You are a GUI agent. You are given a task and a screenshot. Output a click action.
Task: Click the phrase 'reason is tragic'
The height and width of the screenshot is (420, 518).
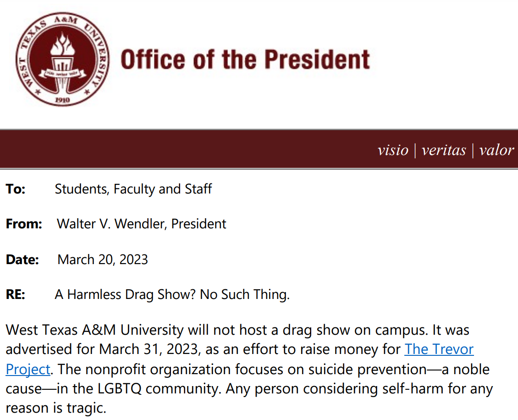pos(56,408)
